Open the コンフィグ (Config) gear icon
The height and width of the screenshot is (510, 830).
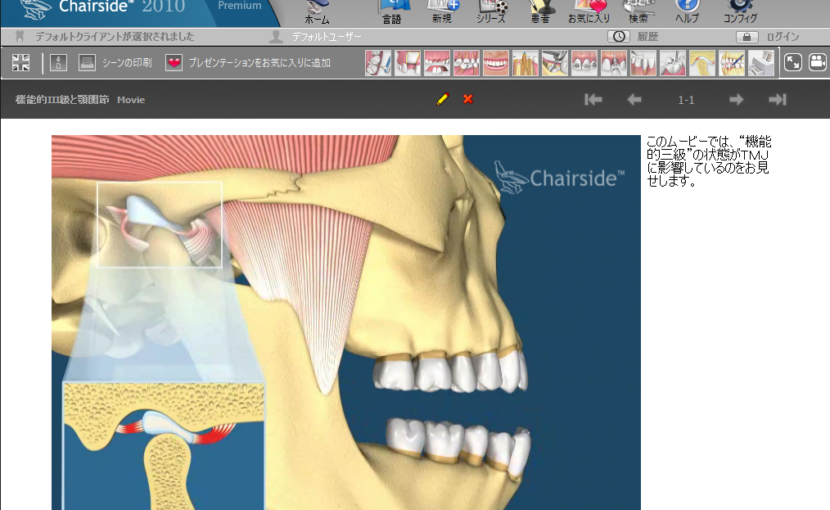(x=740, y=13)
